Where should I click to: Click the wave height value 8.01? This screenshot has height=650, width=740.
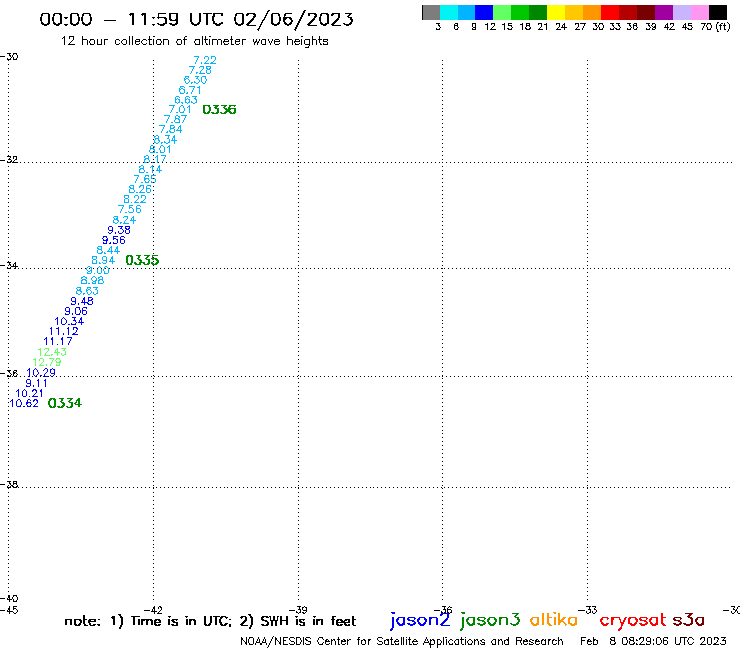pos(160,149)
